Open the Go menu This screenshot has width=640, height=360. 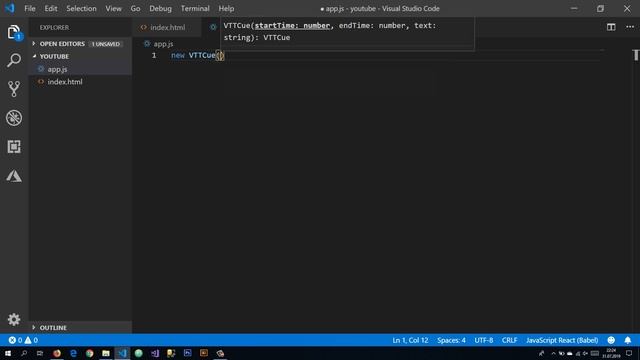click(135, 8)
